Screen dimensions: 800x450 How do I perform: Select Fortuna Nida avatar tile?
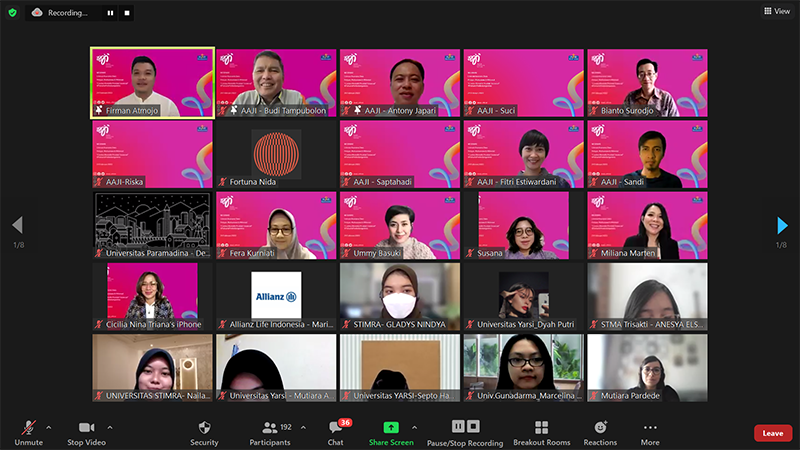pyautogui.click(x=276, y=154)
